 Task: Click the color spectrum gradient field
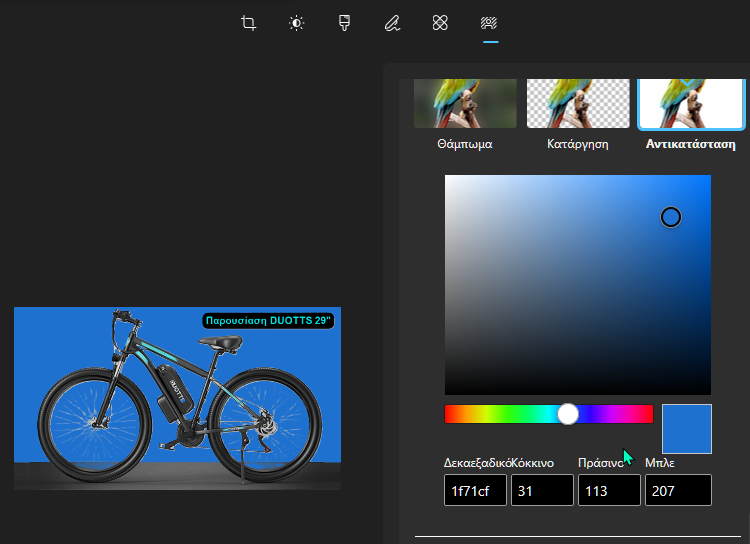click(x=578, y=285)
